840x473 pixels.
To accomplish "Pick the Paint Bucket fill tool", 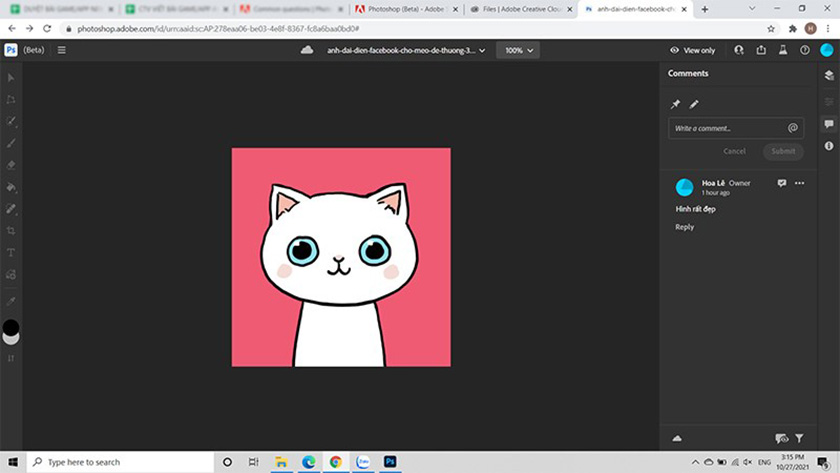I will click(x=11, y=187).
